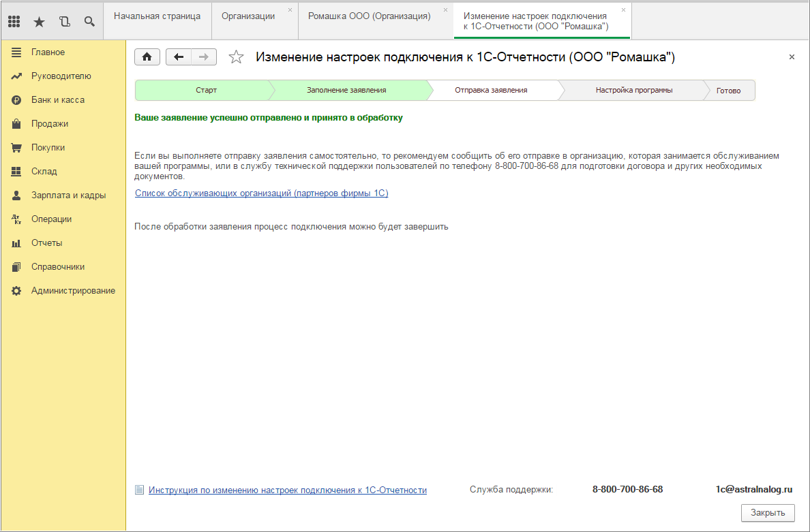Screen dimensions: 810x532
Task: Click 'После обработки заявления' text line
Action: click(291, 227)
